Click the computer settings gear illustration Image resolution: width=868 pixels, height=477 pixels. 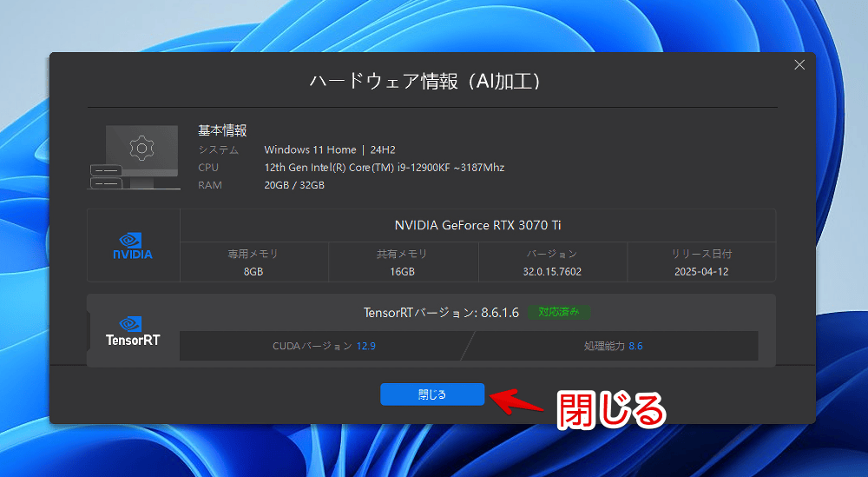click(135, 156)
